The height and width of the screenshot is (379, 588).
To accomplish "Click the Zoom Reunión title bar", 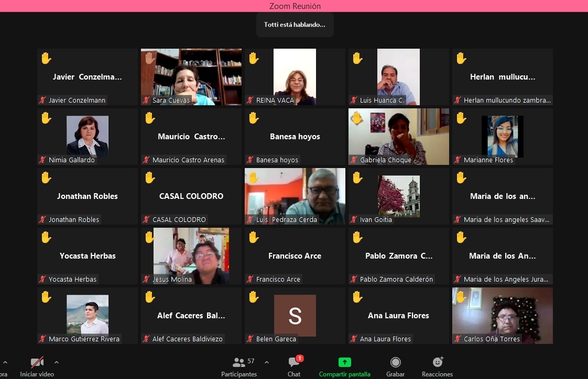I will click(294, 6).
